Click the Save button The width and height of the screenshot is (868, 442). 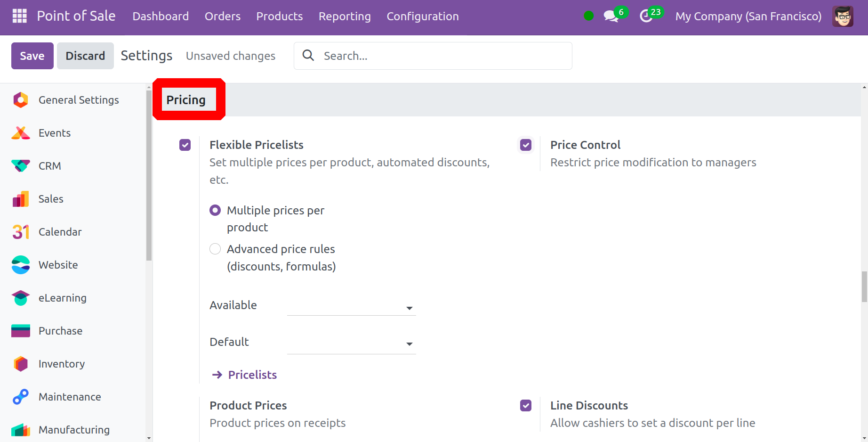pyautogui.click(x=32, y=56)
